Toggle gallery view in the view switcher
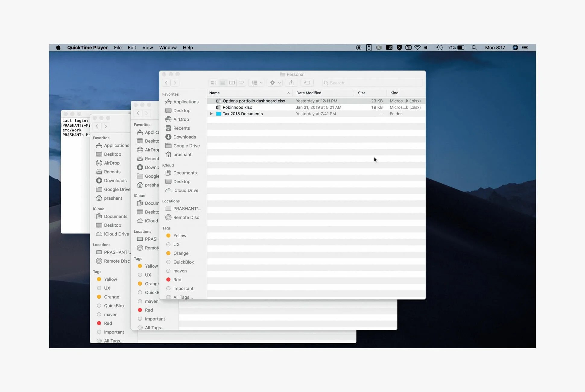The width and height of the screenshot is (585, 392). 241,83
